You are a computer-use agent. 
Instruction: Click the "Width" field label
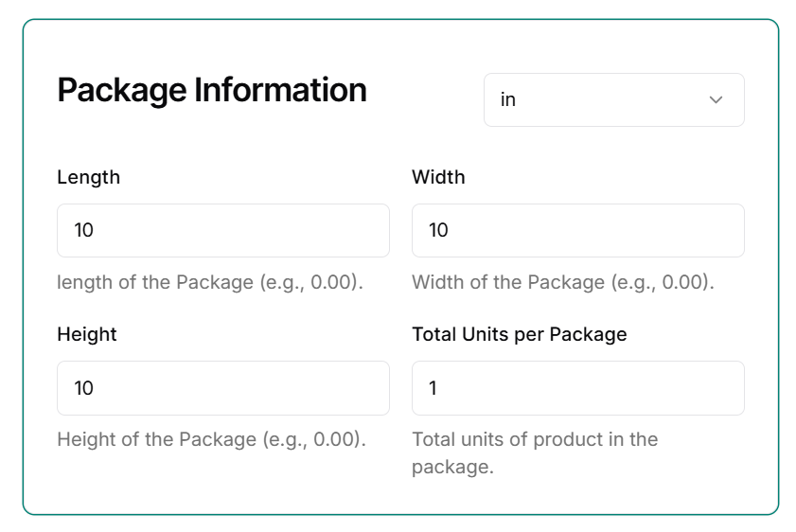438,177
